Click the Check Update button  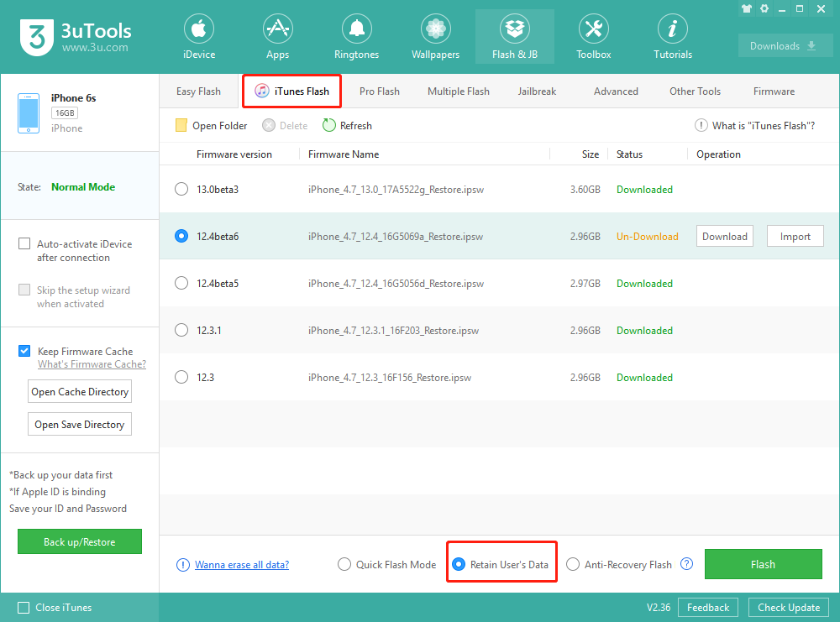pyautogui.click(x=789, y=608)
